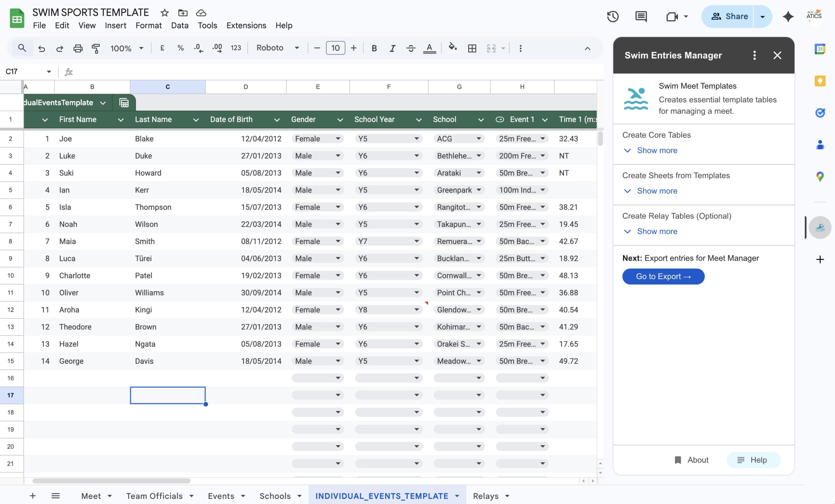Toggle bold formatting
The width and height of the screenshot is (835, 504).
[374, 48]
